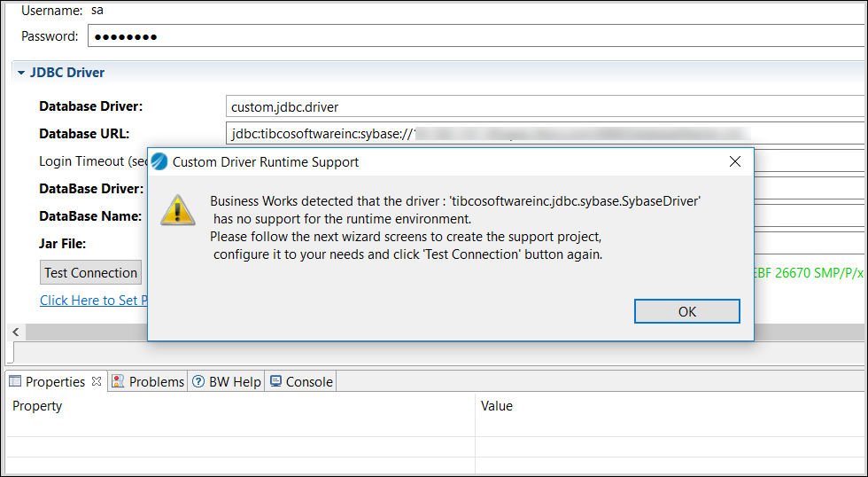Collapse the JDBC Driver section
Screen dimensions: 868x477
pyautogui.click(x=21, y=73)
